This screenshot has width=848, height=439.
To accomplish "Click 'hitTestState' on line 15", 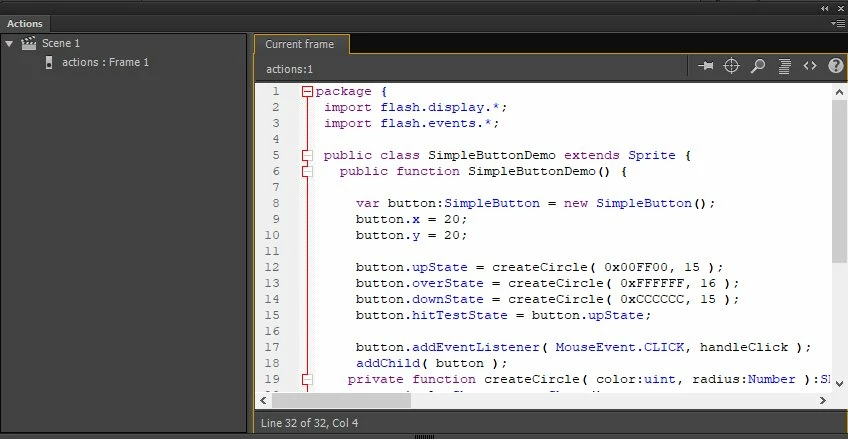I will tap(460, 315).
